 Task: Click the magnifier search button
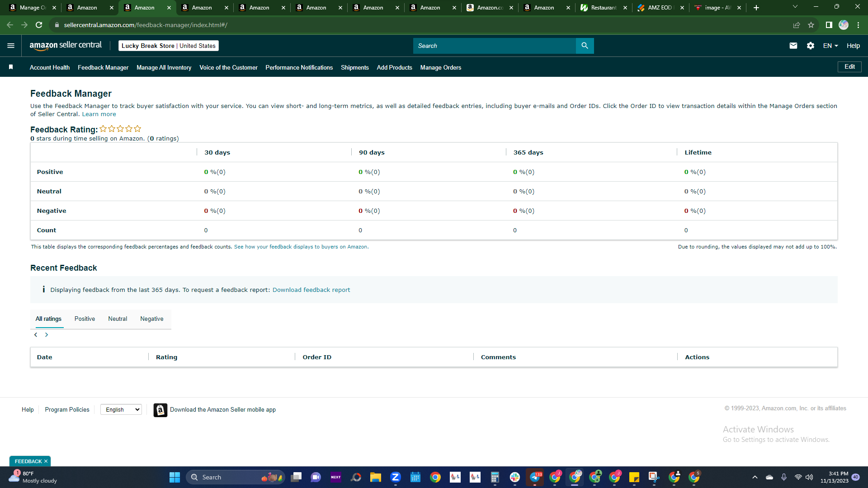(x=585, y=46)
